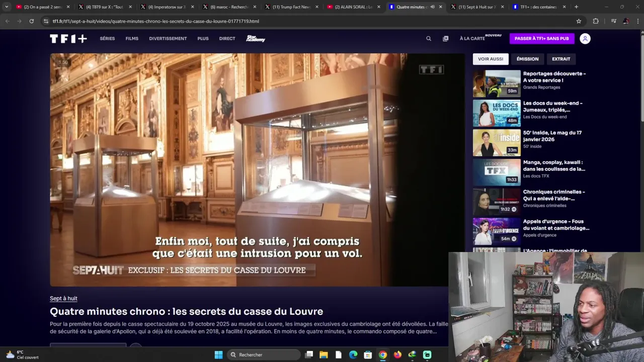The height and width of the screenshot is (362, 644).
Task: Open the playlist icon beside the search magnifier
Action: pos(445,39)
